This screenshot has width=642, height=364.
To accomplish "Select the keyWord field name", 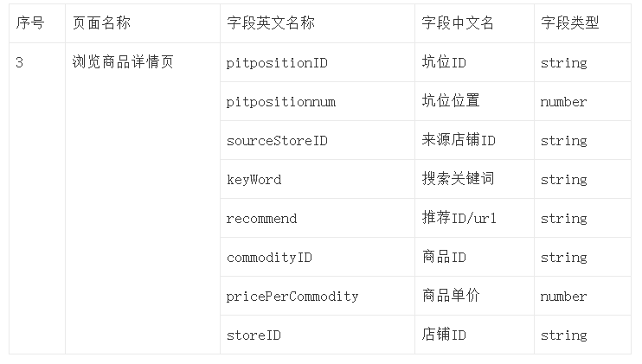I will [x=254, y=179].
